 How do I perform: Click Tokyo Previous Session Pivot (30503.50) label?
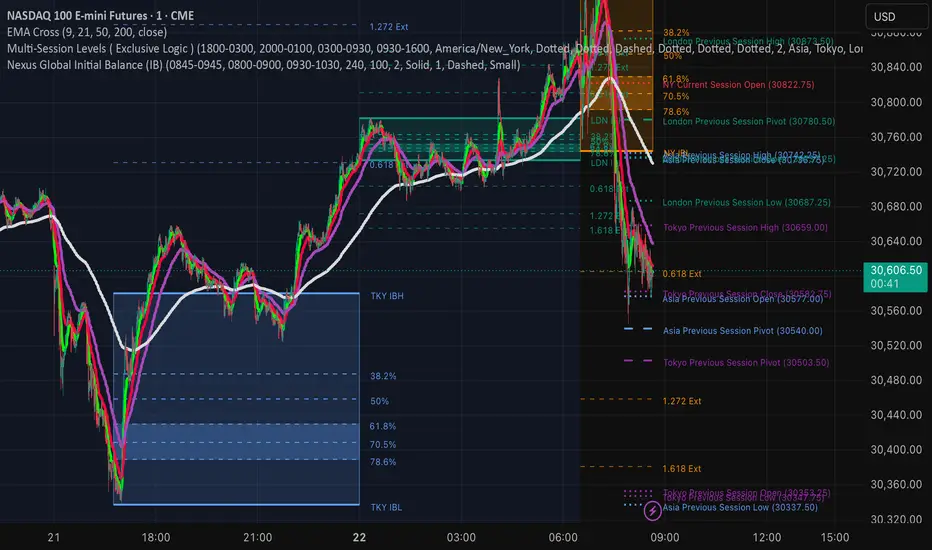(x=746, y=363)
